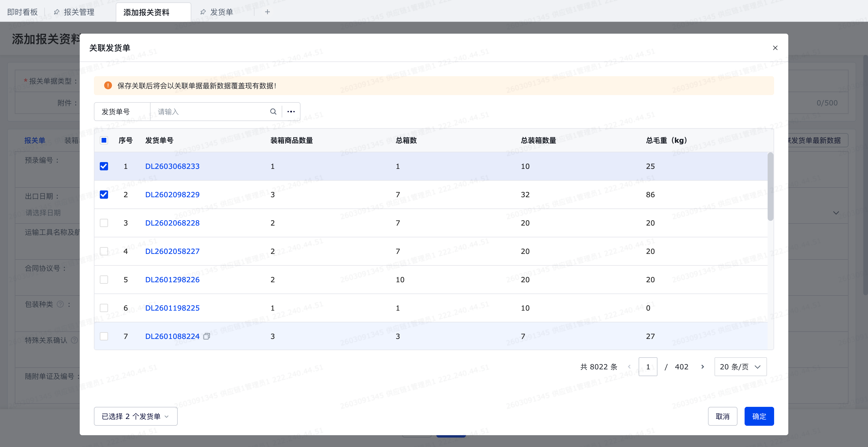Click the search magnifier icon

point(273,112)
